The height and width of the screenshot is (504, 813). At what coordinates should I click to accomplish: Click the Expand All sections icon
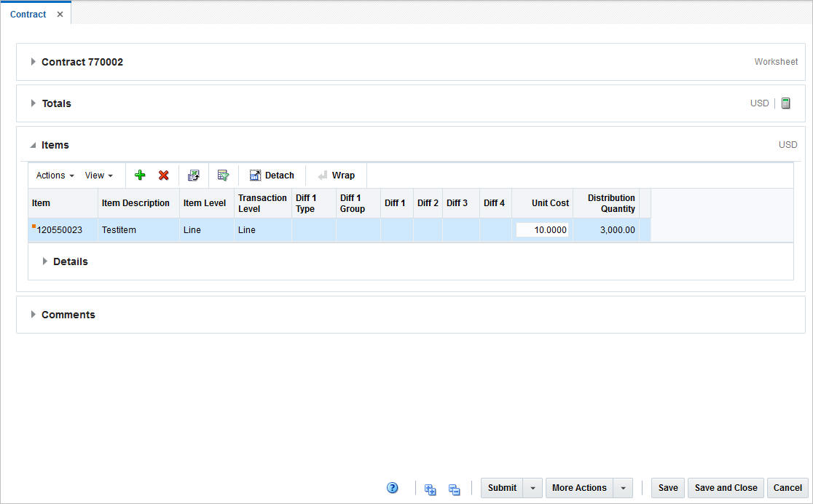[430, 489]
